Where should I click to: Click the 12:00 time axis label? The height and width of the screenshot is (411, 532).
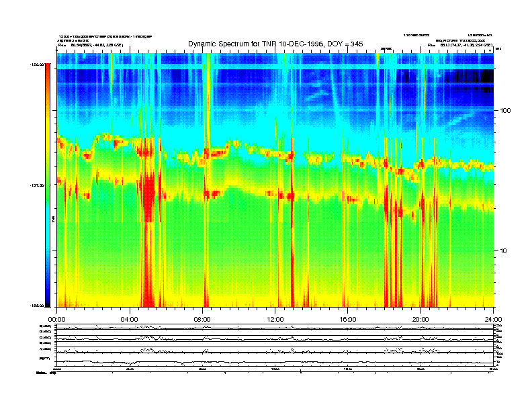275,320
